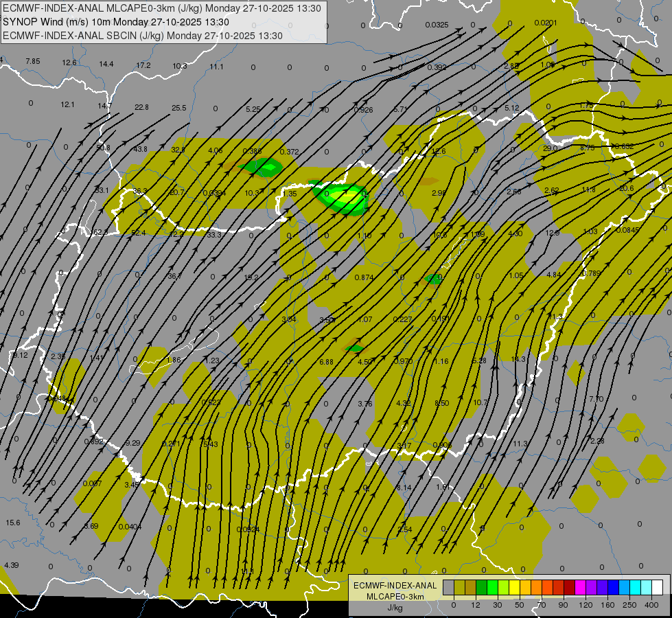Click the map value 8.14
Image resolution: width=672 pixels, height=618 pixels.
404,488
